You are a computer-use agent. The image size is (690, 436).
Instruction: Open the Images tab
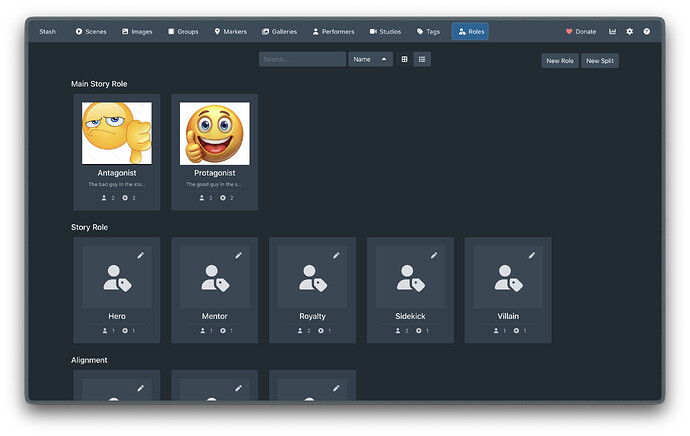[137, 32]
